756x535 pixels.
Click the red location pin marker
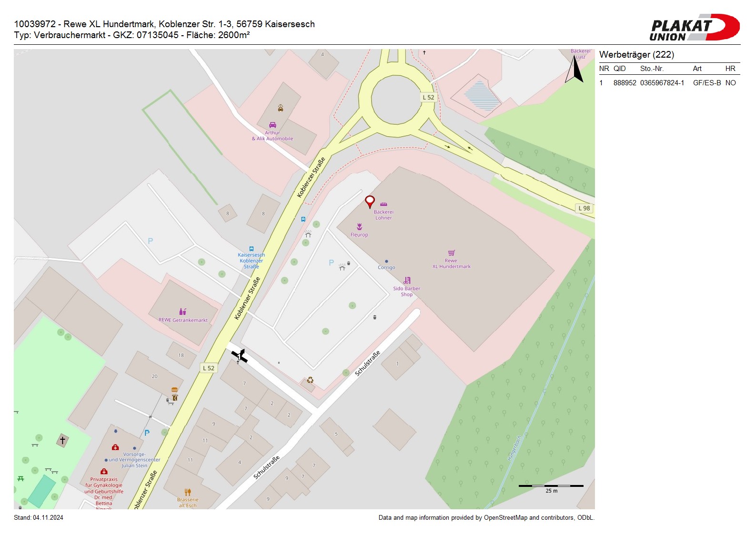coord(370,201)
